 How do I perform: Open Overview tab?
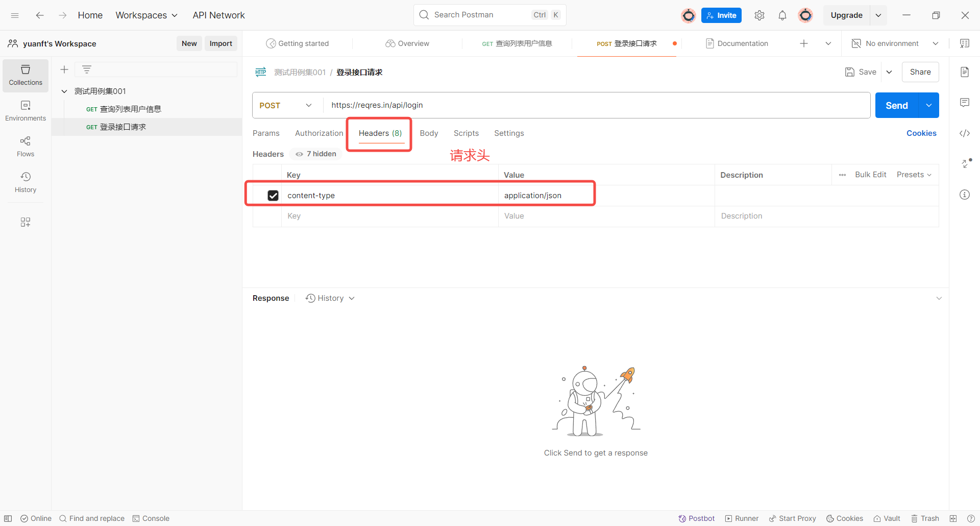pyautogui.click(x=407, y=43)
